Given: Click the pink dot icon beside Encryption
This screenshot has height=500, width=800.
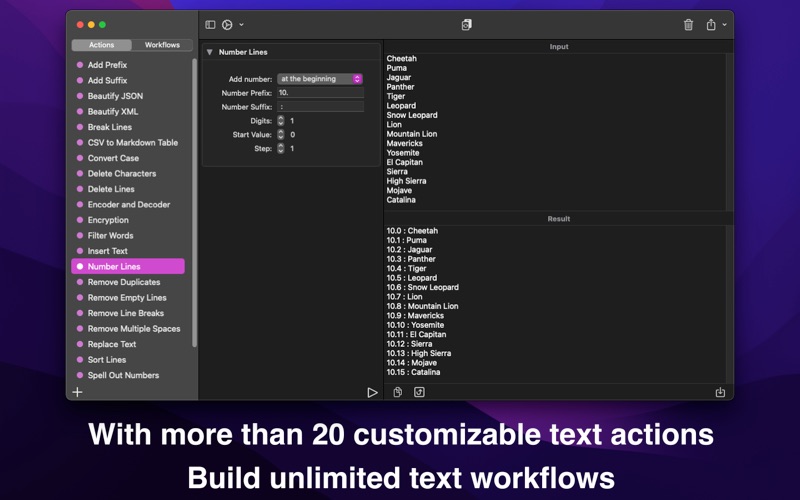Looking at the screenshot, I should pyautogui.click(x=80, y=220).
